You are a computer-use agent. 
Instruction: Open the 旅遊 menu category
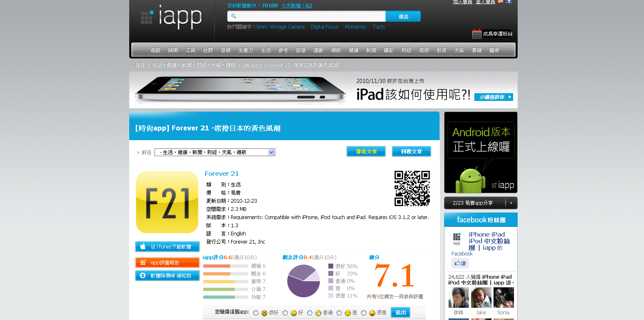pos(301,50)
